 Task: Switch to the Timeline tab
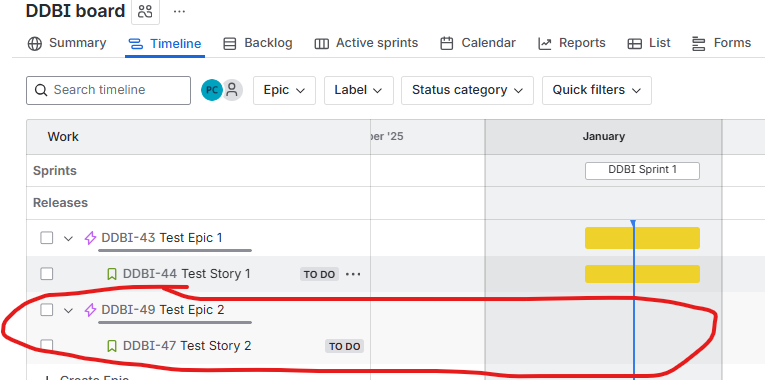165,44
